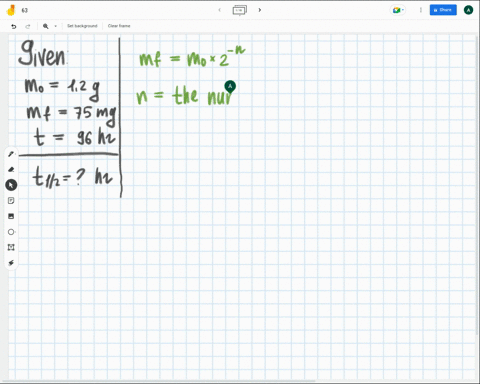Click the collaborator cursor badge A
The width and height of the screenshot is (480, 384).
pyautogui.click(x=230, y=86)
